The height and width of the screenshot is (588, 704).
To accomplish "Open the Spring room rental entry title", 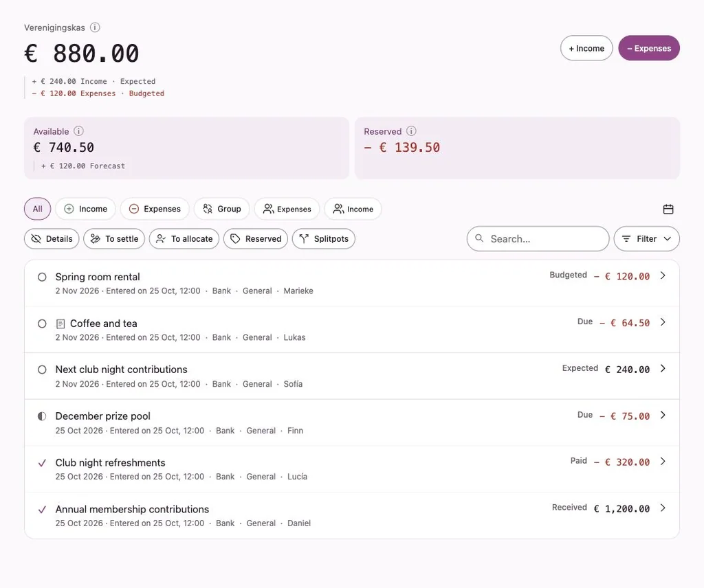I will click(x=98, y=277).
